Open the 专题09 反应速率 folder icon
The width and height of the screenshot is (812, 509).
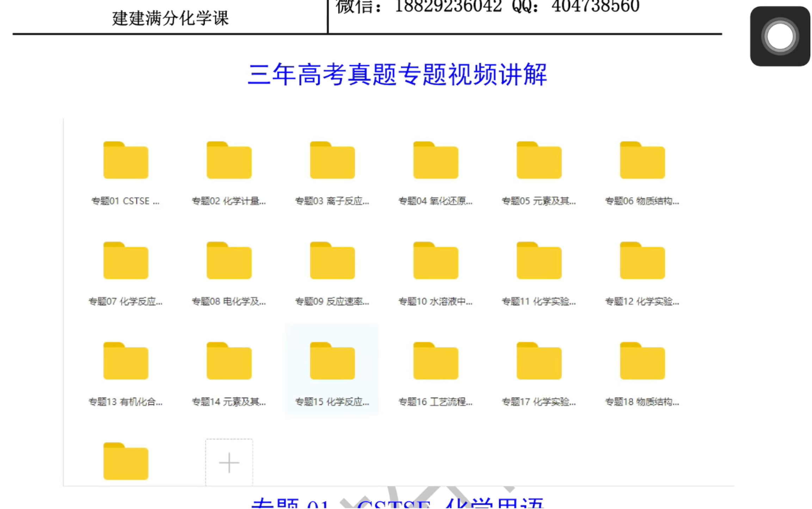332,260
